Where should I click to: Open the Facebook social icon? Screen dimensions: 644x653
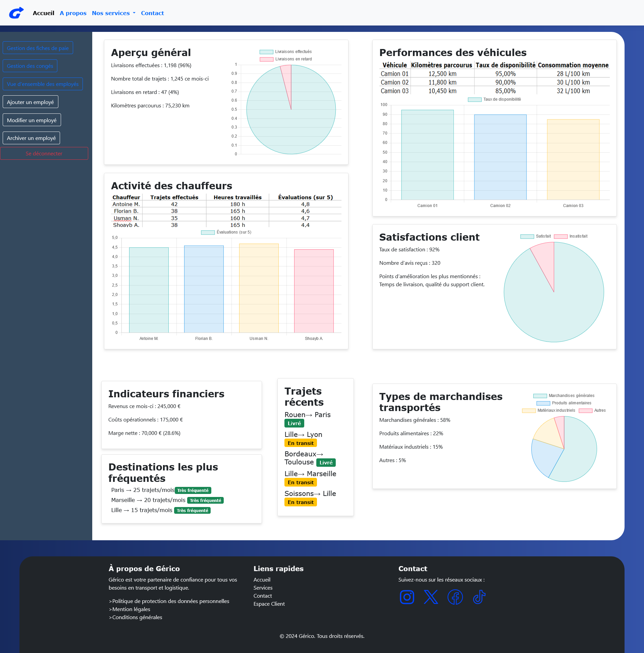point(455,597)
